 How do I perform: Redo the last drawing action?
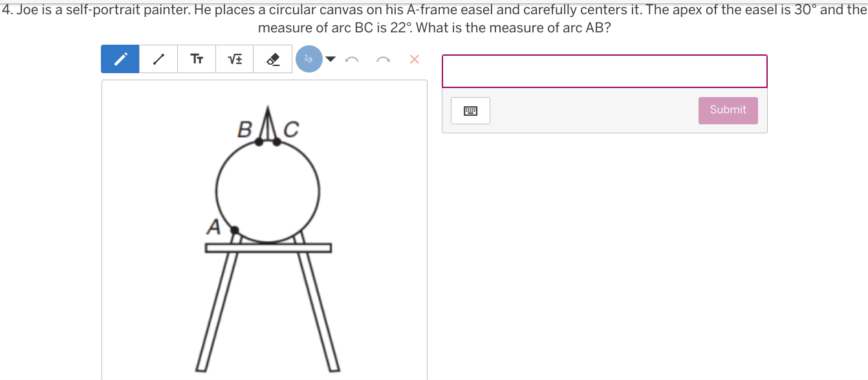point(383,60)
